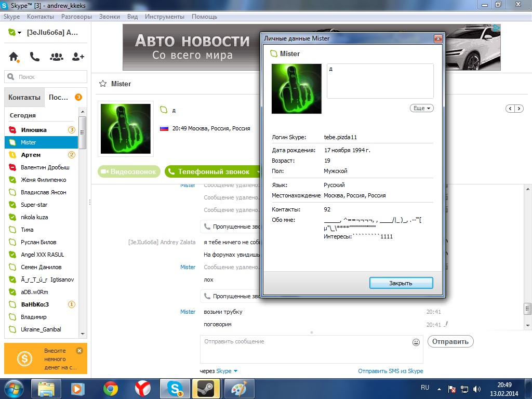The height and width of the screenshot is (399, 532).
Task: Click the Отправить button
Action: coord(450,342)
